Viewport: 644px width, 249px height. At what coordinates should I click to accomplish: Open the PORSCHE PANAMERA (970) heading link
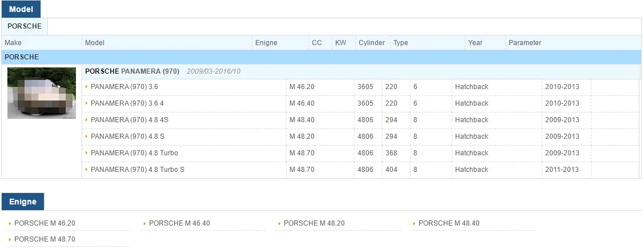(132, 71)
